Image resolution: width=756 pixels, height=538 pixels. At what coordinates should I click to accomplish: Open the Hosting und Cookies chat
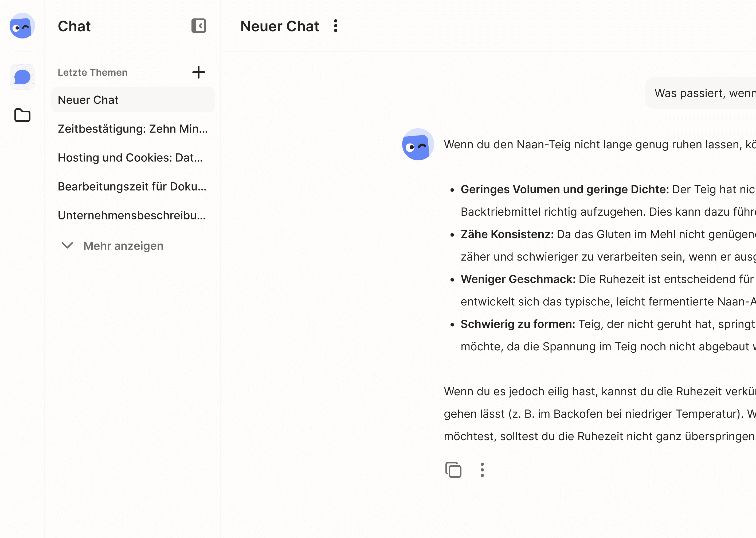[131, 158]
